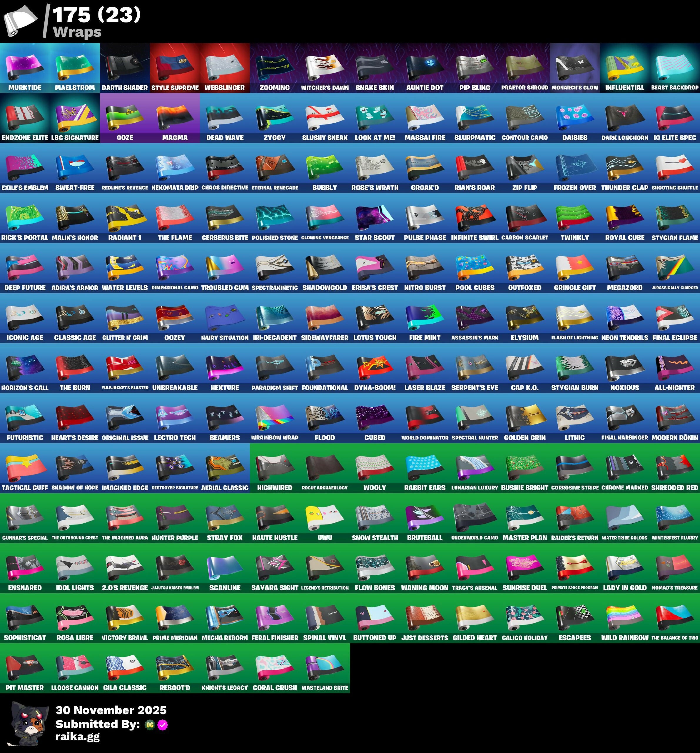Click the Megazord wrap icon

click(625, 267)
